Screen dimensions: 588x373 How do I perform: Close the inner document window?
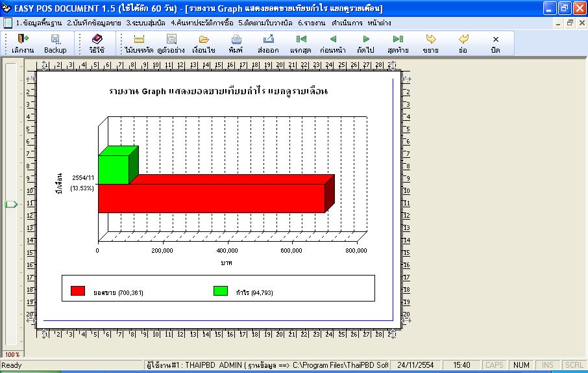pos(582,23)
